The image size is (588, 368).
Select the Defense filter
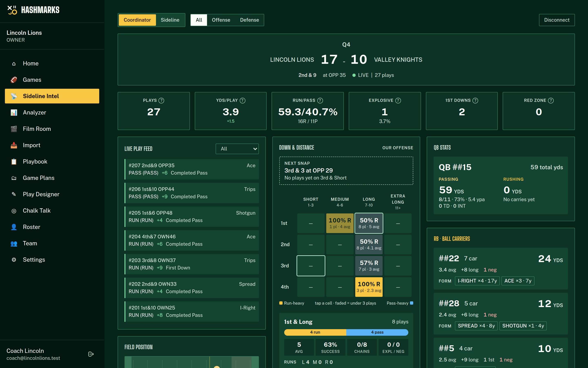pos(249,20)
